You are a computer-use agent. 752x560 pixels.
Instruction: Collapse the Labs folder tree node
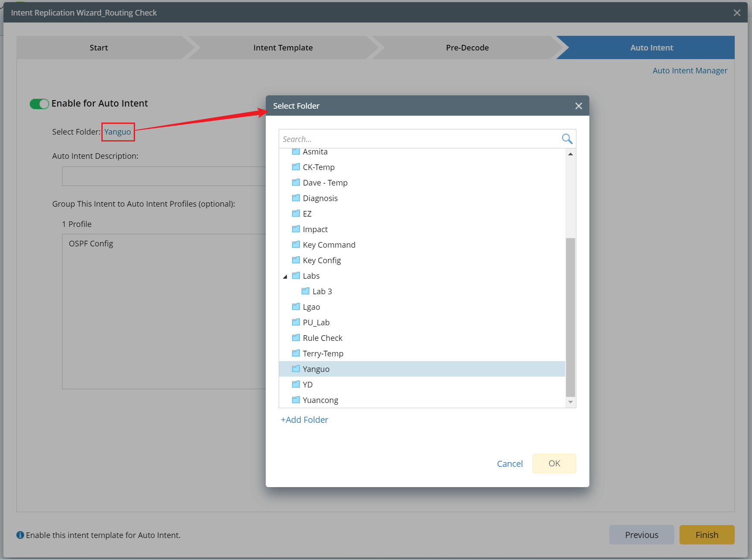coord(285,277)
